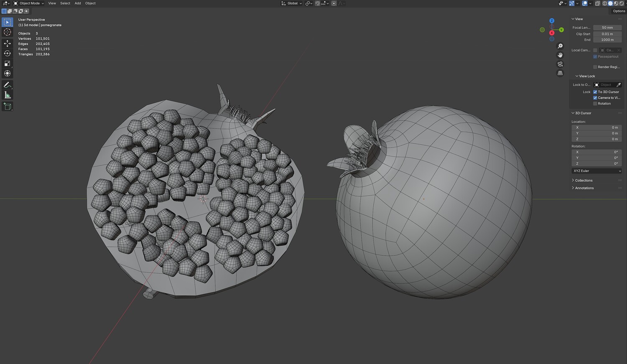Set selection mode to invert

coord(21,11)
